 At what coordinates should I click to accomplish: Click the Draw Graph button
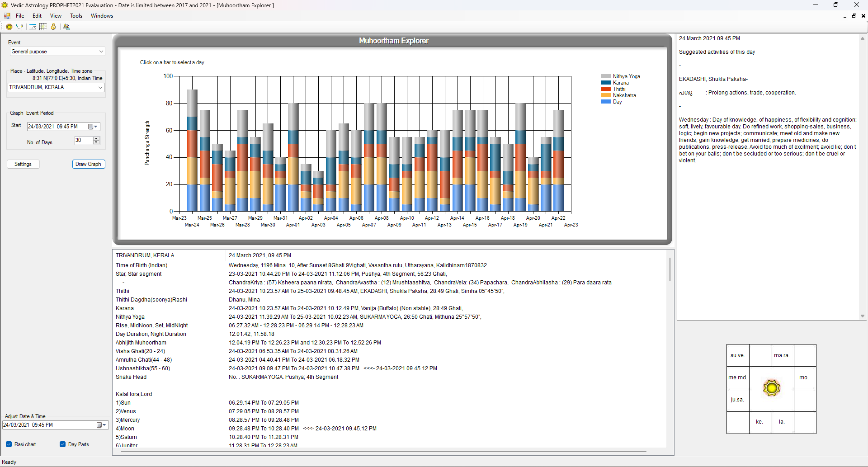[89, 164]
